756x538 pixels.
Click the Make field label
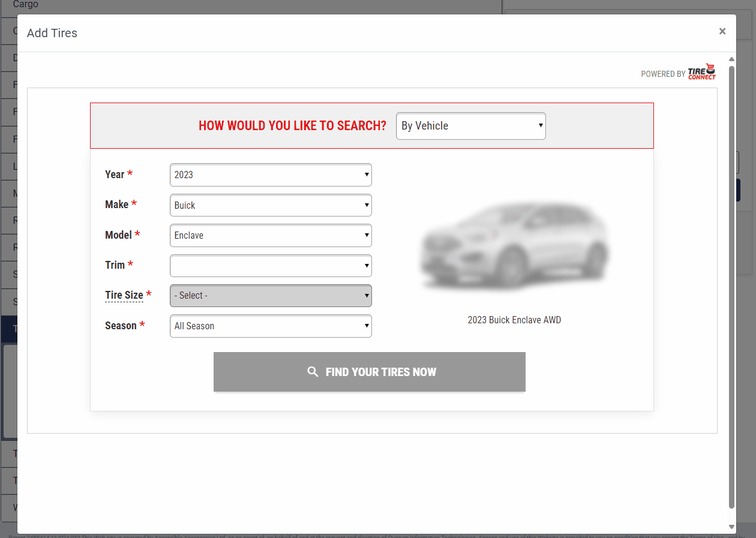(117, 205)
